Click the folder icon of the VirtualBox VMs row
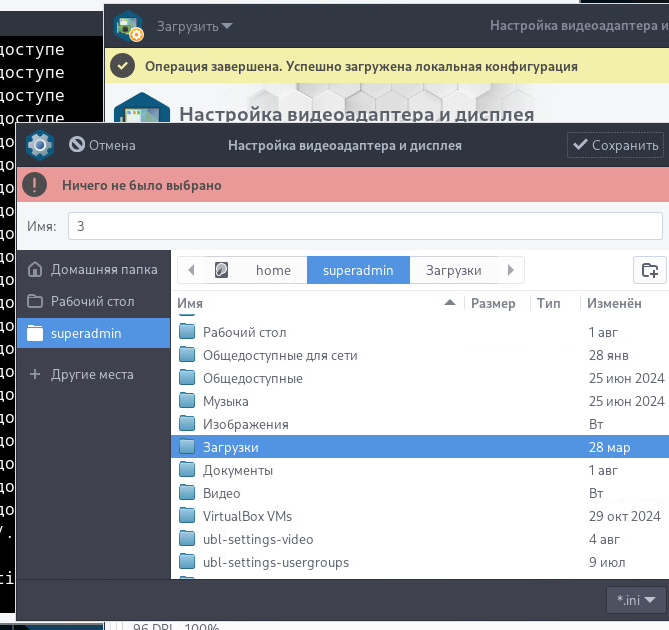The height and width of the screenshot is (630, 669). click(187, 516)
